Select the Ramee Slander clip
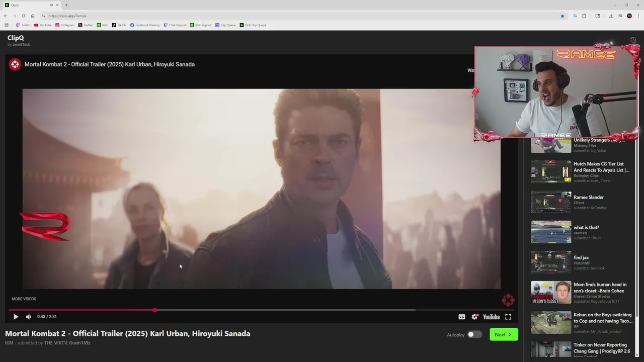The width and height of the screenshot is (644, 362). [581, 202]
